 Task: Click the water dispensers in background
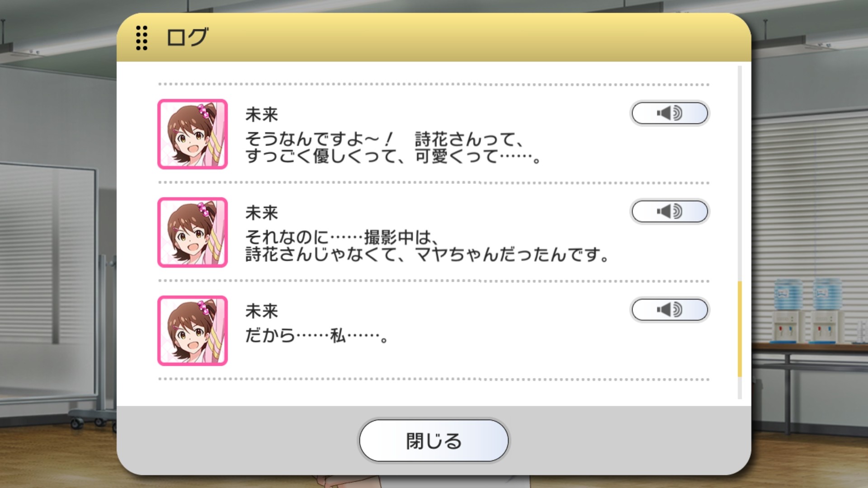(807, 310)
